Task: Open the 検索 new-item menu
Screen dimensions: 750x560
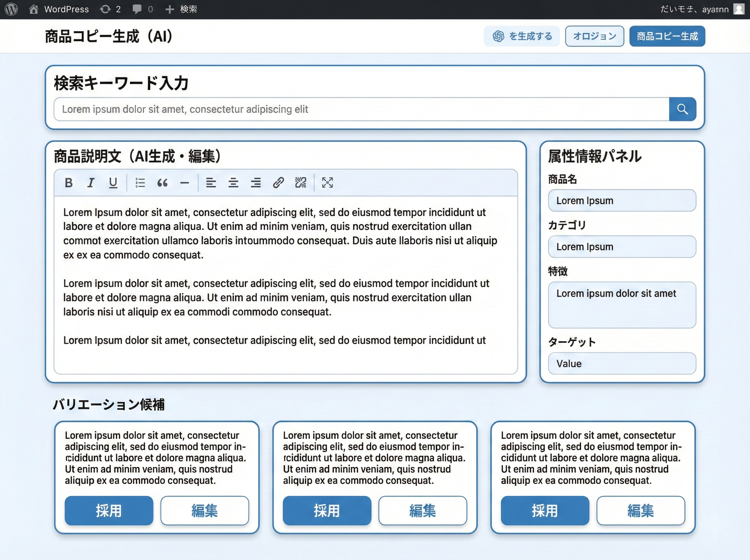Action: click(181, 9)
